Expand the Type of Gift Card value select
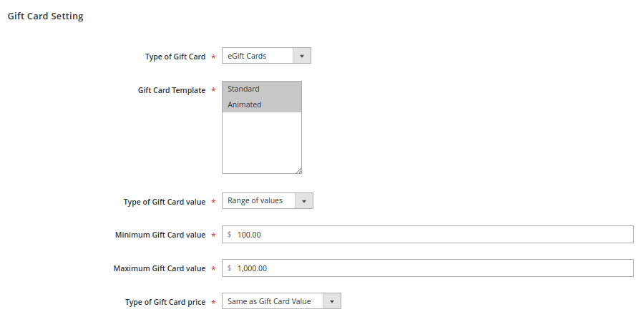 click(258, 201)
